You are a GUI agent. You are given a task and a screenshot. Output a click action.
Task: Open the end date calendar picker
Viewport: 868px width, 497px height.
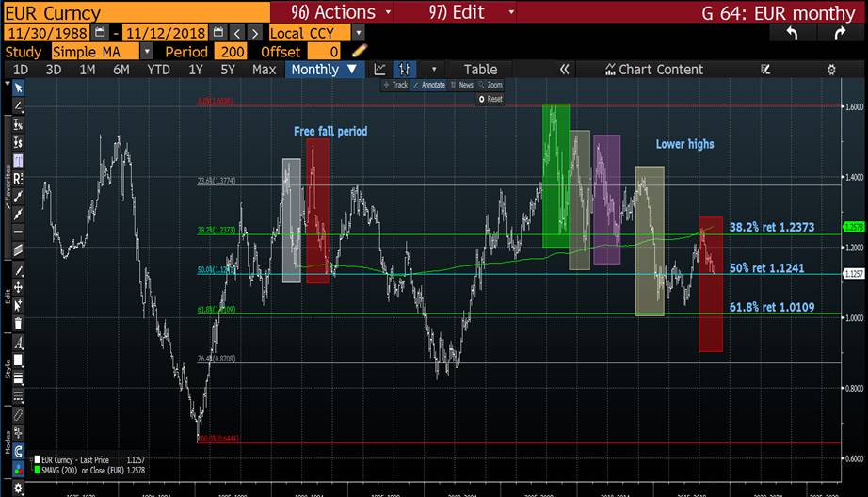[x=218, y=32]
